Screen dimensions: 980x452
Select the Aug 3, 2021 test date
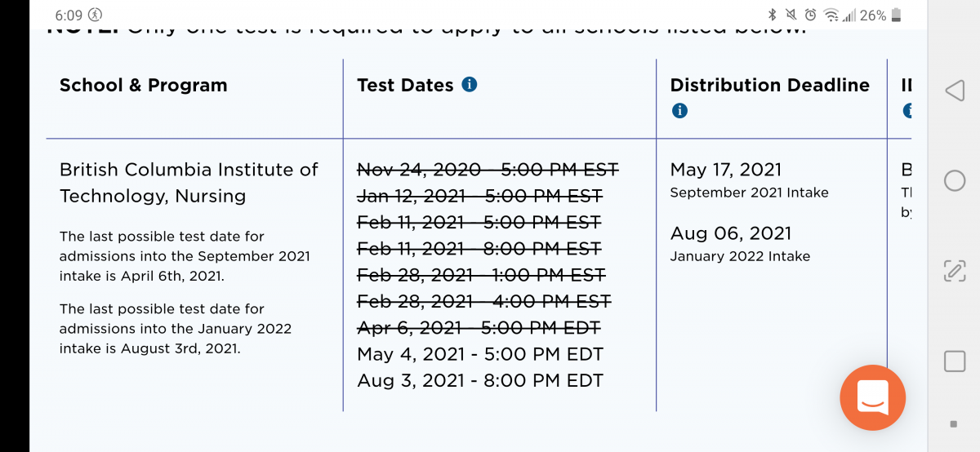tap(480, 380)
